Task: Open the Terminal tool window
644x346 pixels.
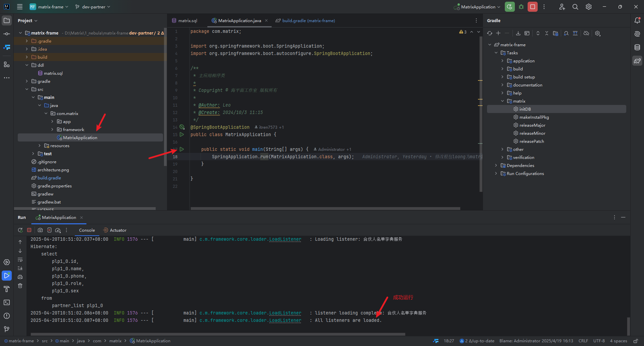Action: [x=7, y=302]
